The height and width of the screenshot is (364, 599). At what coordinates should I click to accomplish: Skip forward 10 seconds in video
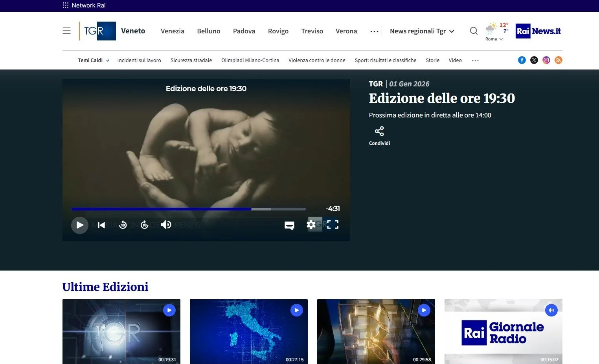coord(145,225)
